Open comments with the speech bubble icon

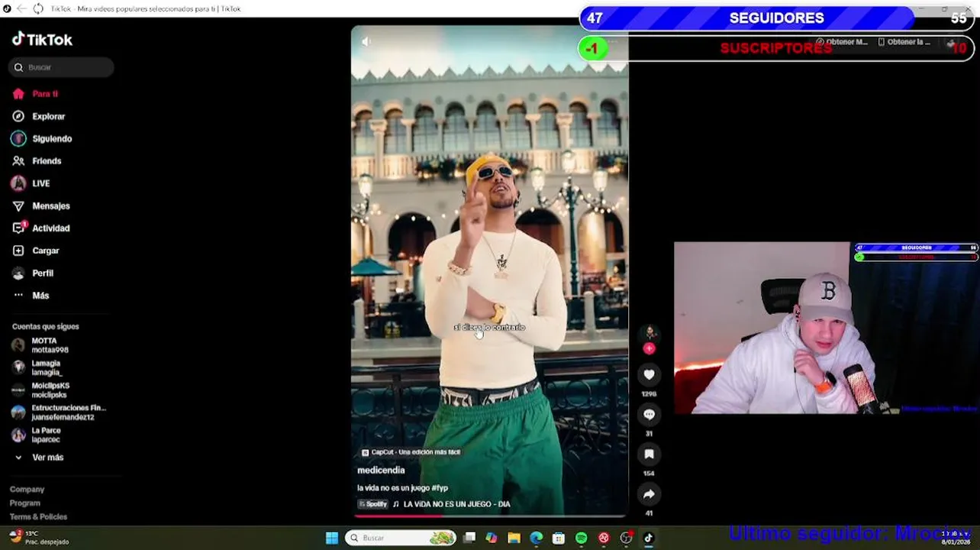pos(649,414)
